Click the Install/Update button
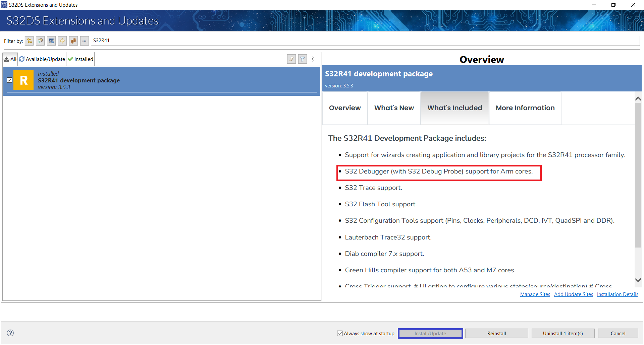This screenshot has height=345, width=644. [430, 333]
